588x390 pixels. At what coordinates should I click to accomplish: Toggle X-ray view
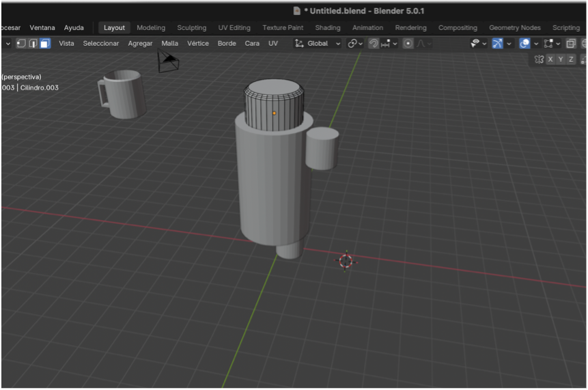[571, 43]
